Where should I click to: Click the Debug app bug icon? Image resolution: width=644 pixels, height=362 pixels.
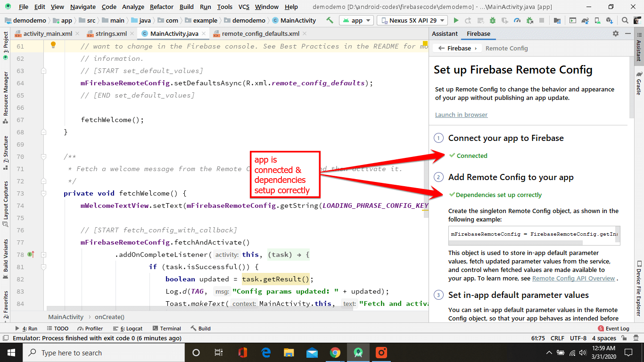[x=493, y=20]
